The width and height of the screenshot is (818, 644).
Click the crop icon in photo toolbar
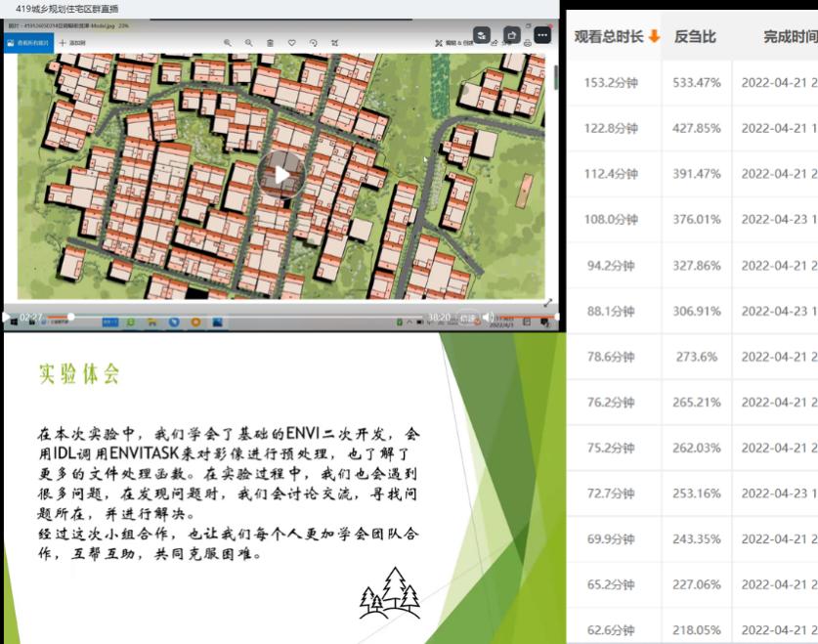click(x=334, y=43)
